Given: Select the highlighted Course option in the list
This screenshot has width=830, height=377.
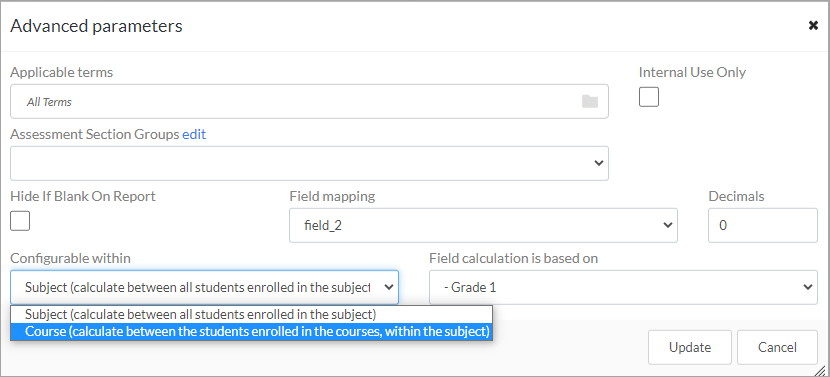Looking at the screenshot, I should [251, 332].
